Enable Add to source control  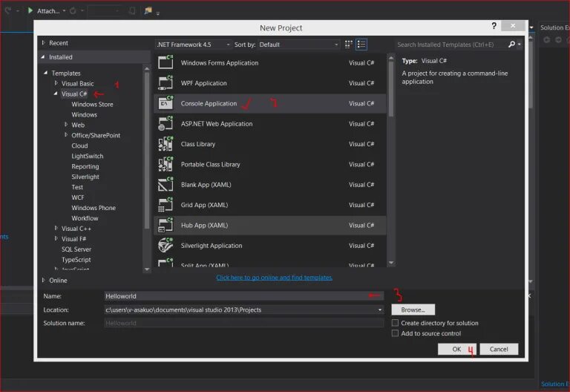pyautogui.click(x=395, y=333)
